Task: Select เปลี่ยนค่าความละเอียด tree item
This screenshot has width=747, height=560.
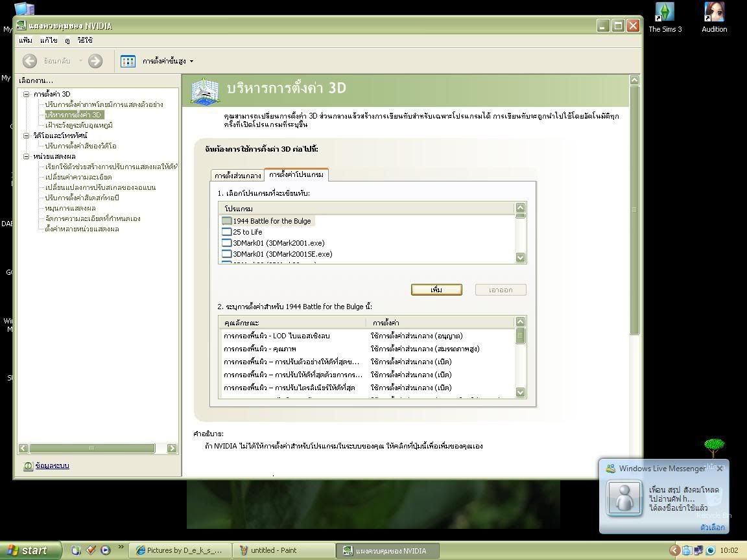Action: 78,177
